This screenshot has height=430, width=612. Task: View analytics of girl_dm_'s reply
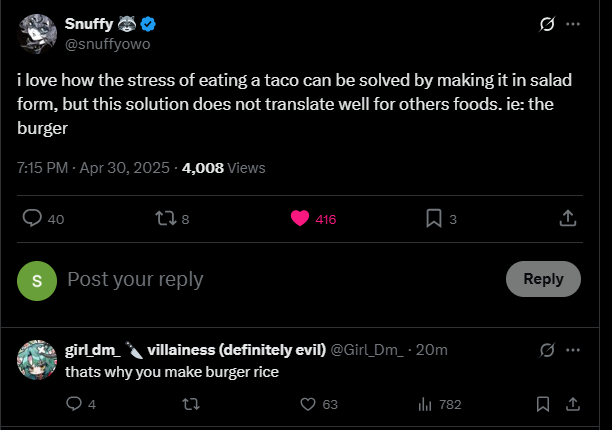coord(425,404)
